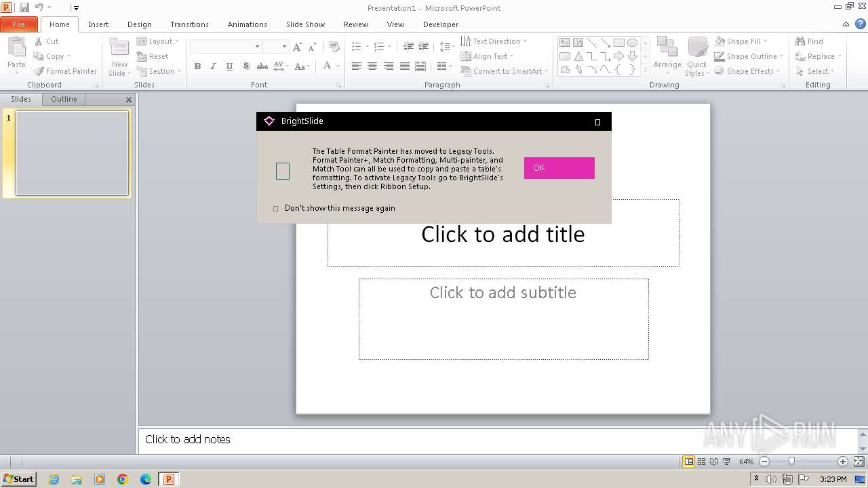868x488 pixels.
Task: Click the Paste clipboard icon
Action: point(16,47)
